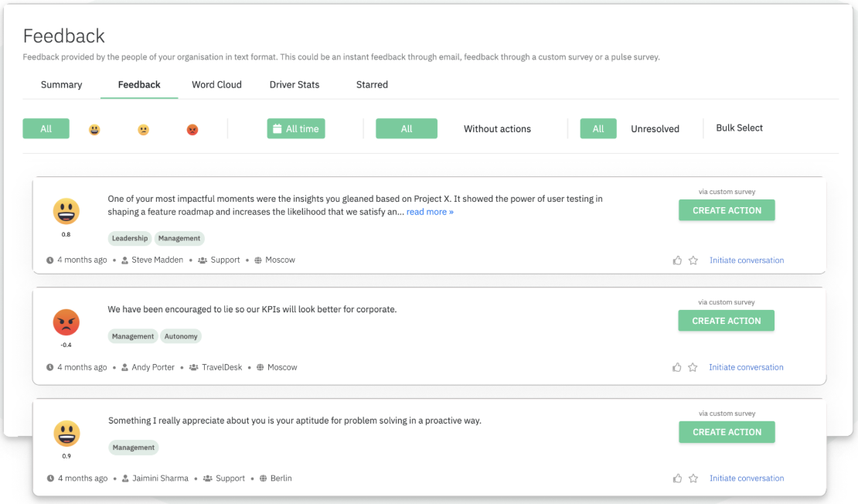Viewport: 858px width, 504px height.
Task: Star Andy Porter's feedback
Action: (693, 368)
